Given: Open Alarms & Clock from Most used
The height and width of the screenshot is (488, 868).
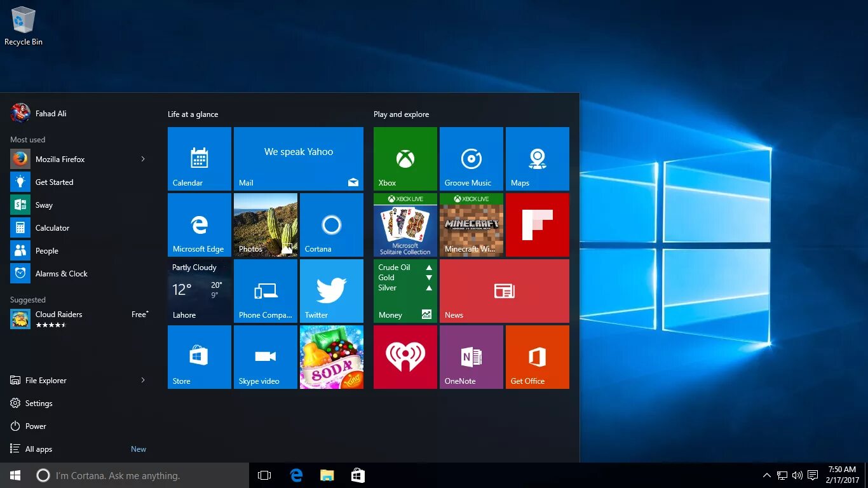Looking at the screenshot, I should point(79,273).
